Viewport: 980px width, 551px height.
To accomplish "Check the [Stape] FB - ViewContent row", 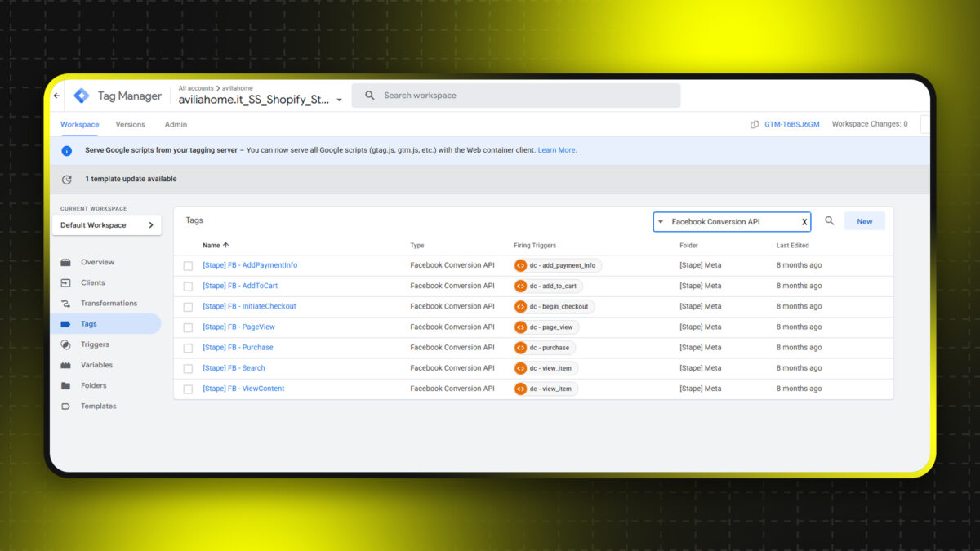I will (x=188, y=389).
